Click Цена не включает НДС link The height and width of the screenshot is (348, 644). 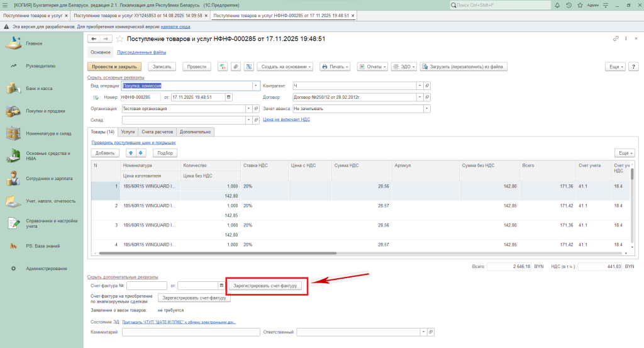pyautogui.click(x=286, y=119)
